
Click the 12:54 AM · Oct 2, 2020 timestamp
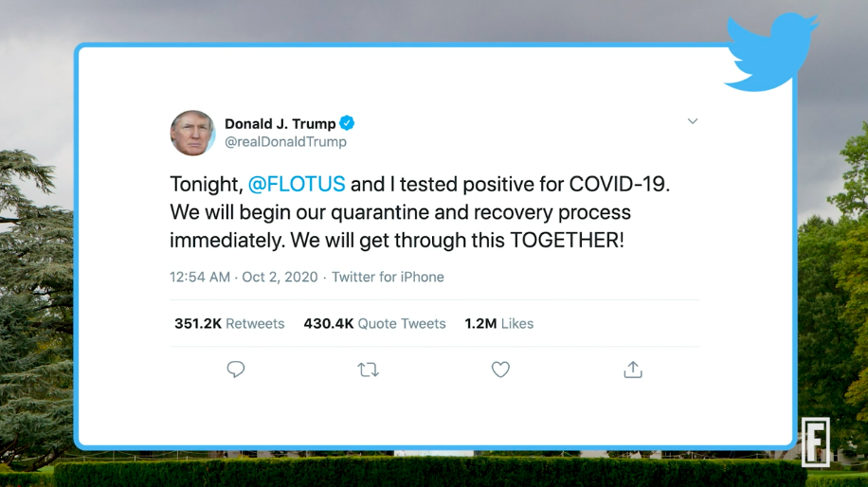(245, 278)
